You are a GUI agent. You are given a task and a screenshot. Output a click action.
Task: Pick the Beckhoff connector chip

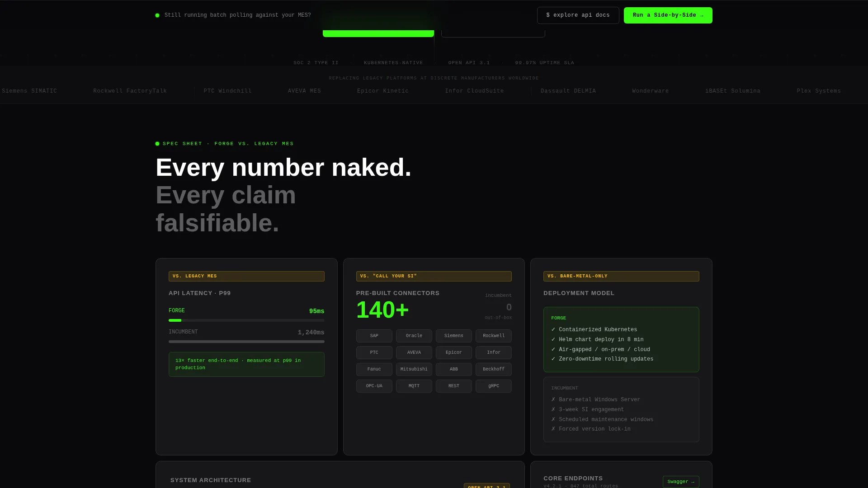[x=493, y=369]
